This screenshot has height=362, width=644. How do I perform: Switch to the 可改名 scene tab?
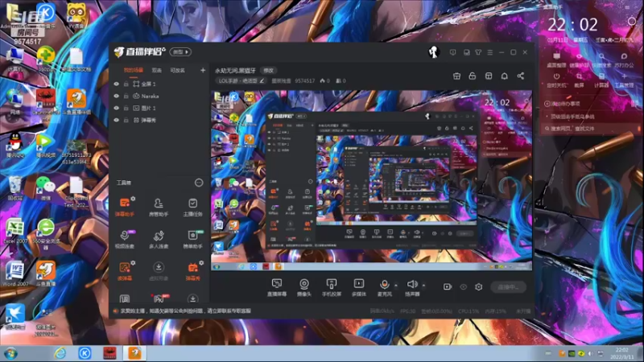pos(177,70)
